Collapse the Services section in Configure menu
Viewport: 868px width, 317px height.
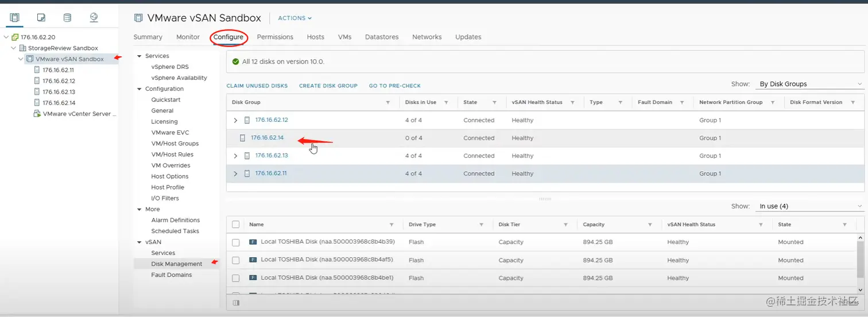139,56
